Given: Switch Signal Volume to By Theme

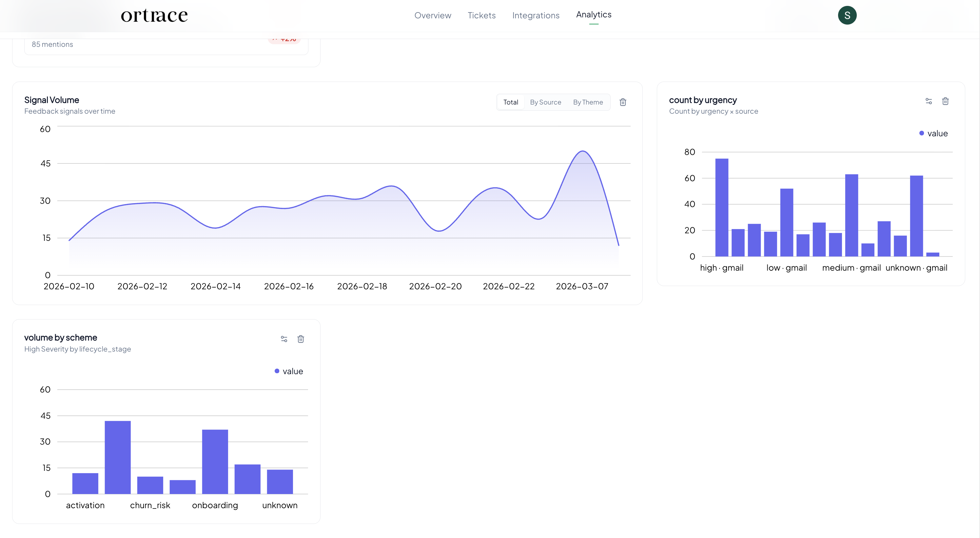Looking at the screenshot, I should [x=588, y=102].
